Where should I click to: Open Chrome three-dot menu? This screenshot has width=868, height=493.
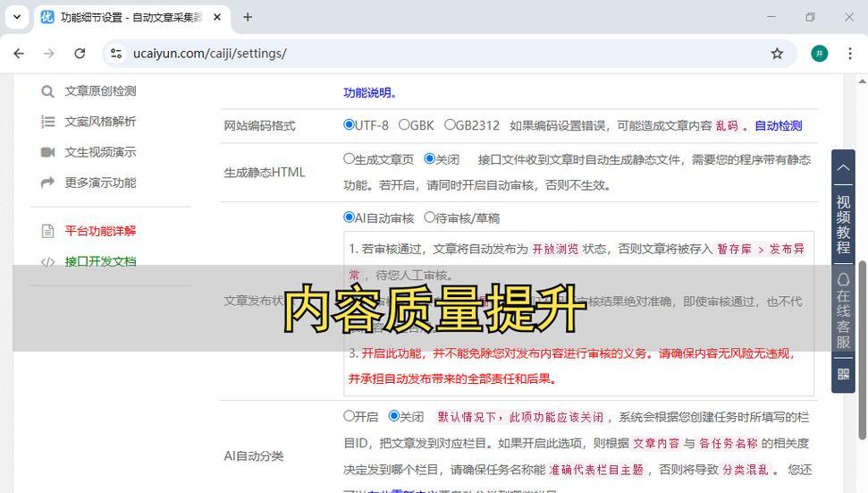850,53
